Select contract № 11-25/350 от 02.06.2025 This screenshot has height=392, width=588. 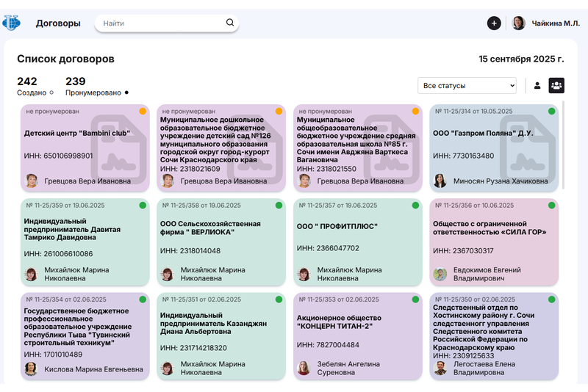pos(475,300)
